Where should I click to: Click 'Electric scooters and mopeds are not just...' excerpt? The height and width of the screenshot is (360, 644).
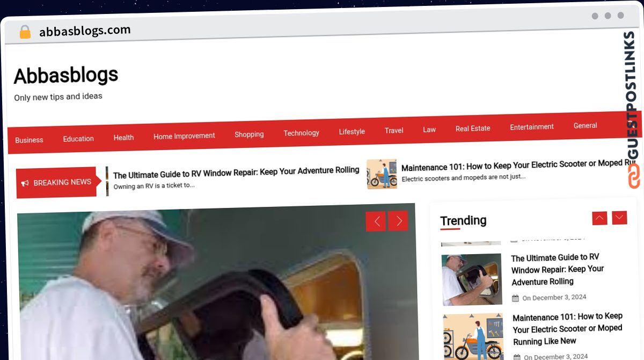(464, 178)
